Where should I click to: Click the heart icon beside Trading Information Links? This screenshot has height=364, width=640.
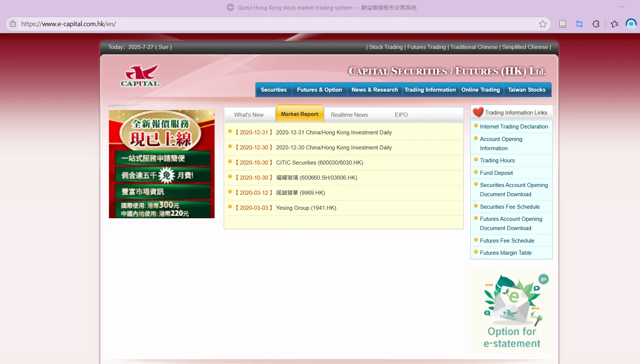pyautogui.click(x=478, y=112)
